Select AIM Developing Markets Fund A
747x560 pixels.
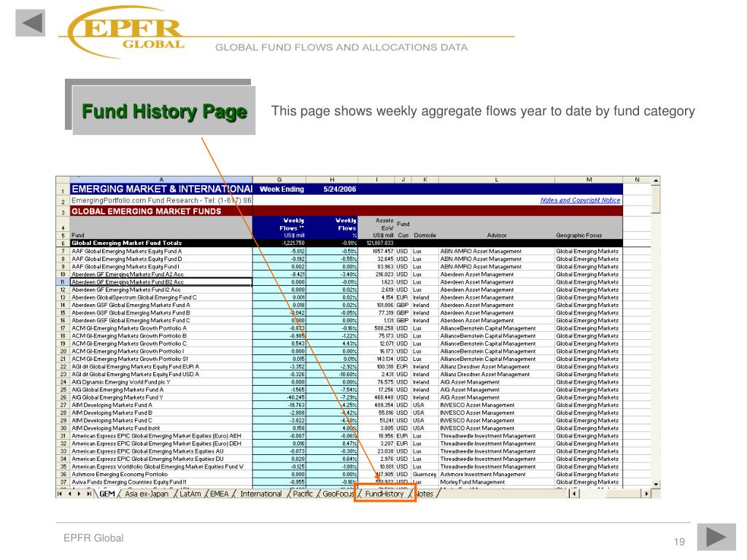[161, 405]
